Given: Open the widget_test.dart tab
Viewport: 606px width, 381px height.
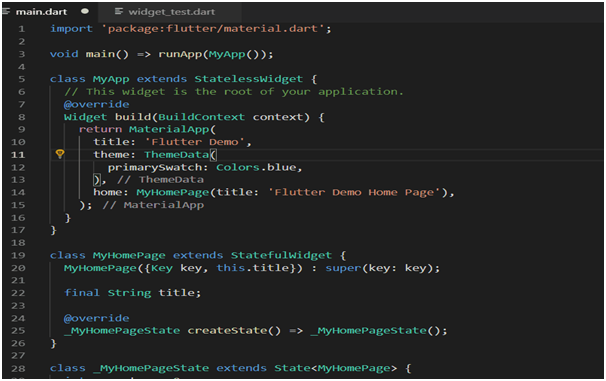Looking at the screenshot, I should [172, 12].
